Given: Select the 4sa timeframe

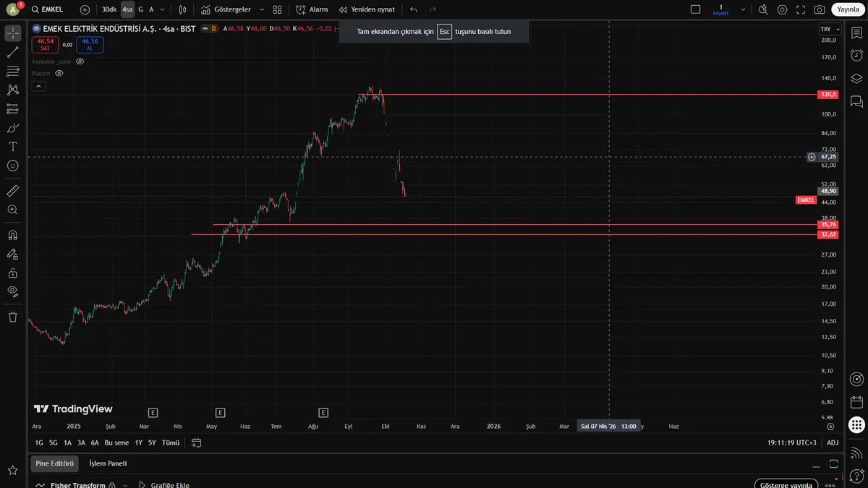Looking at the screenshot, I should 127,9.
